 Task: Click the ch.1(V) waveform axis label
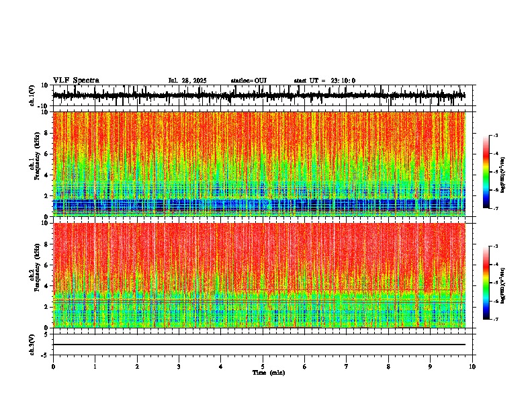pyautogui.click(x=32, y=95)
